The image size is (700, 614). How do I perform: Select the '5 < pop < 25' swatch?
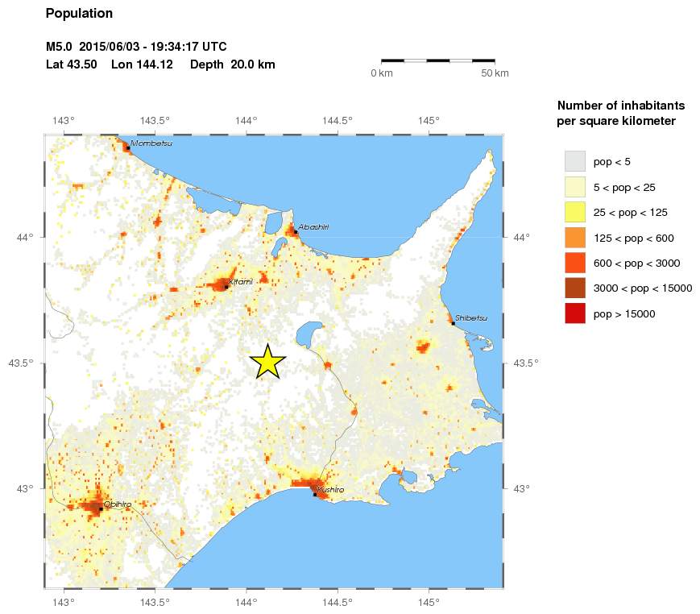click(x=574, y=187)
